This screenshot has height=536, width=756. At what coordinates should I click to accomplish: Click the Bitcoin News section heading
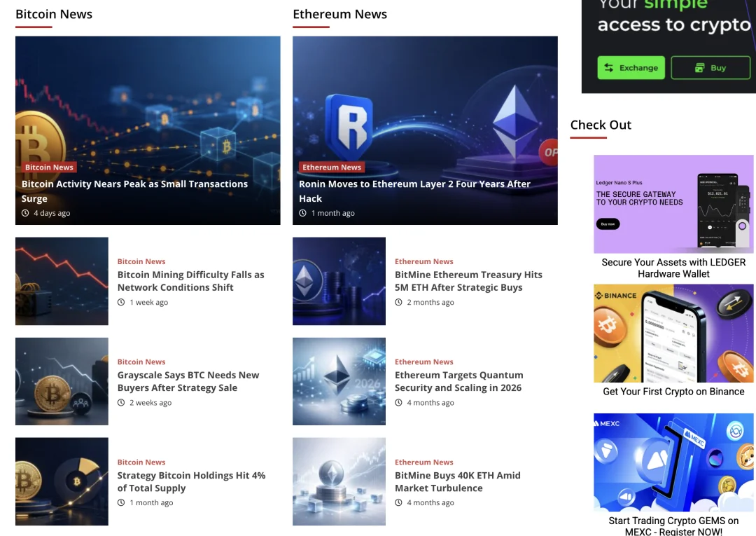click(x=54, y=14)
